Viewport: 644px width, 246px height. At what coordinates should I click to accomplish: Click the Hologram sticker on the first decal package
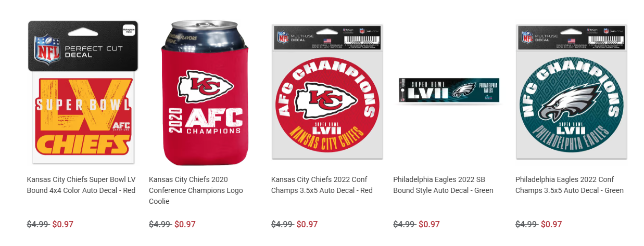[x=128, y=31]
